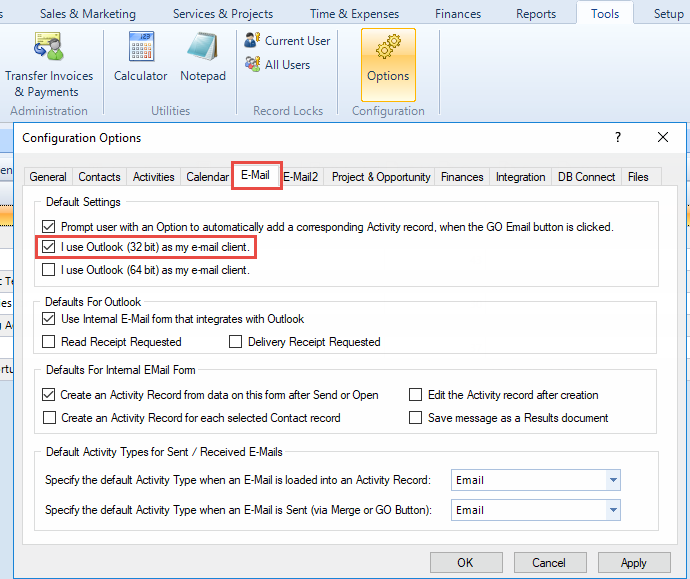Click the Options gear icon

(388, 65)
